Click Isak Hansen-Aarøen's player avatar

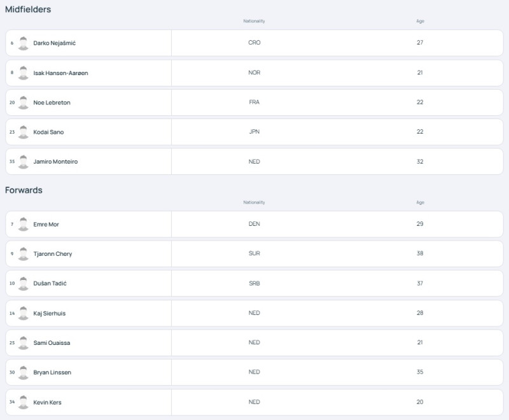coord(23,73)
